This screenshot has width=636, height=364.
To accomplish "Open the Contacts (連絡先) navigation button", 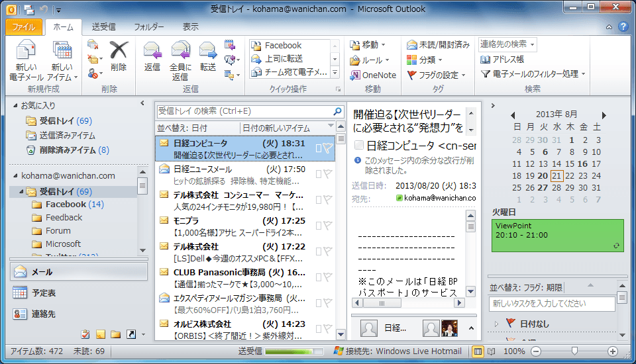I will (x=79, y=314).
